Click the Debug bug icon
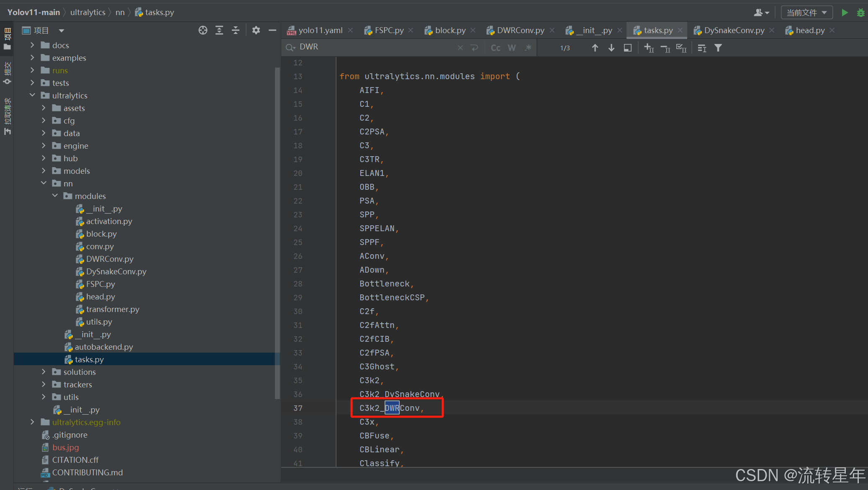 [860, 13]
